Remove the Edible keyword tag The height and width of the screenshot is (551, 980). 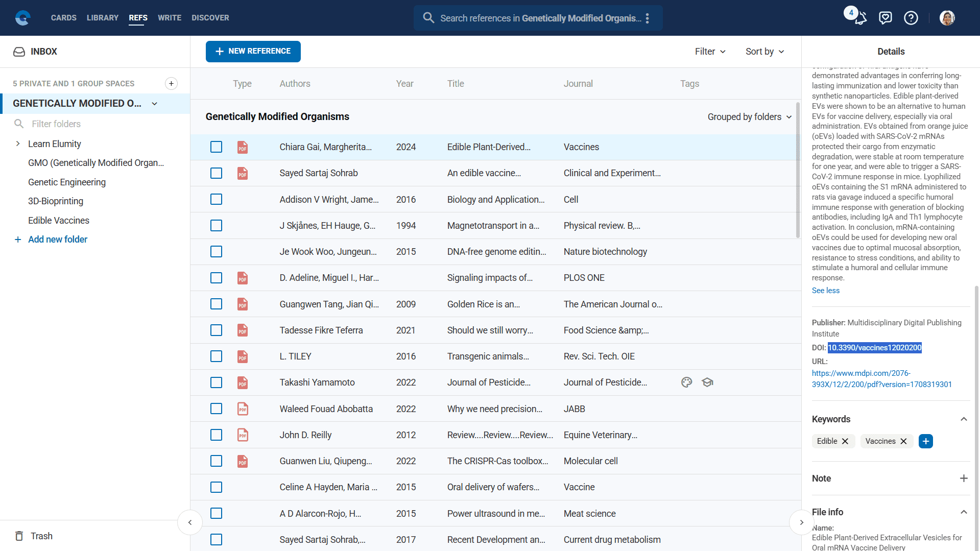[845, 441]
